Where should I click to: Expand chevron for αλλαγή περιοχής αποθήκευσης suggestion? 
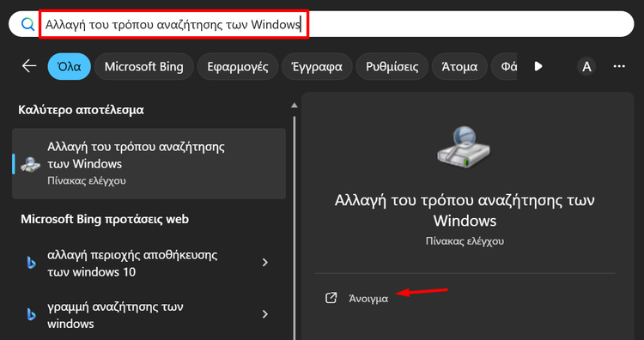tap(265, 263)
